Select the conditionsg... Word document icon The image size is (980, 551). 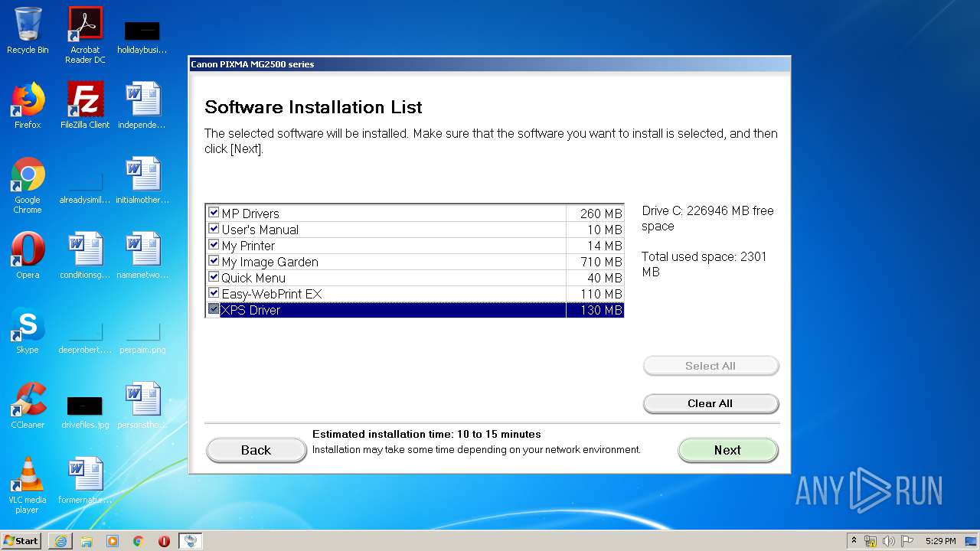85,256
